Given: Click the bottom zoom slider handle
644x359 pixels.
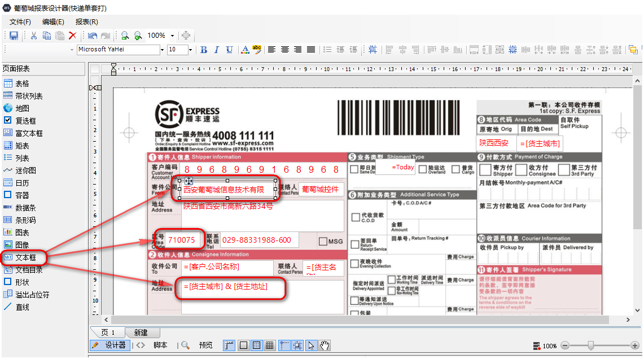Looking at the screenshot, I should [x=590, y=345].
